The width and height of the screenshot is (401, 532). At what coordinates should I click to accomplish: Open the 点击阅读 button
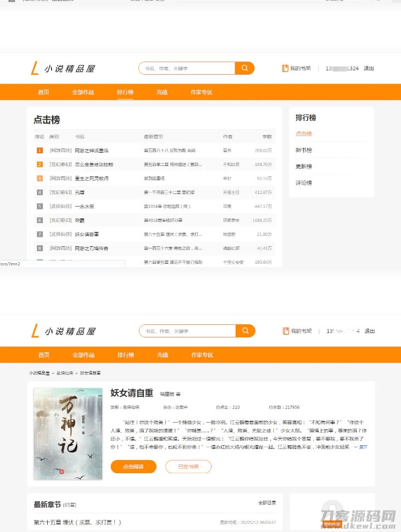[133, 467]
